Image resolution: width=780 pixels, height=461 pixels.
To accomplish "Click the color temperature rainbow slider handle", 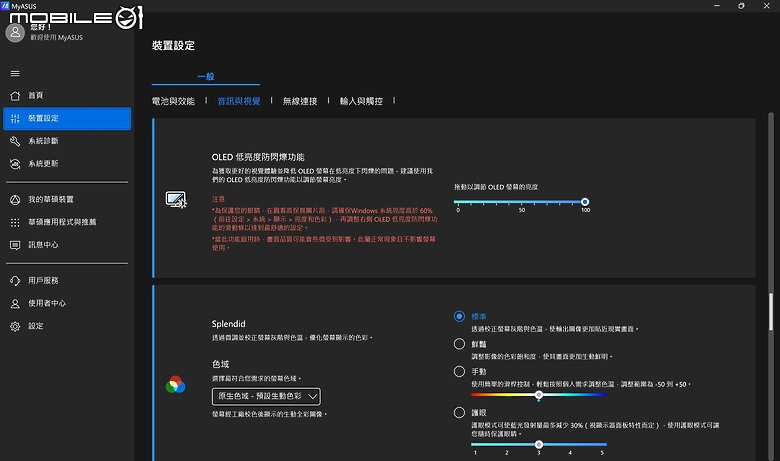I will pos(539,395).
